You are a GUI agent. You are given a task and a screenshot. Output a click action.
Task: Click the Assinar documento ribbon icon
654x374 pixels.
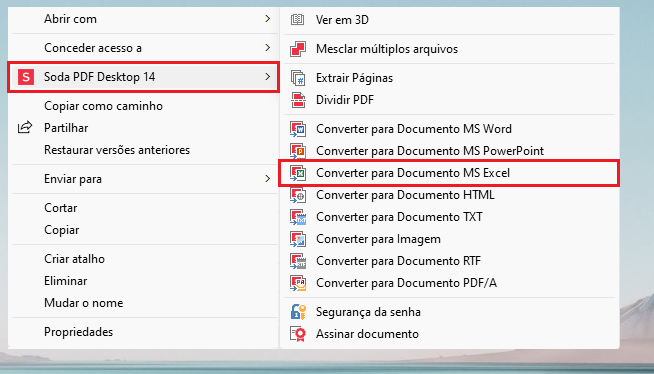(298, 334)
